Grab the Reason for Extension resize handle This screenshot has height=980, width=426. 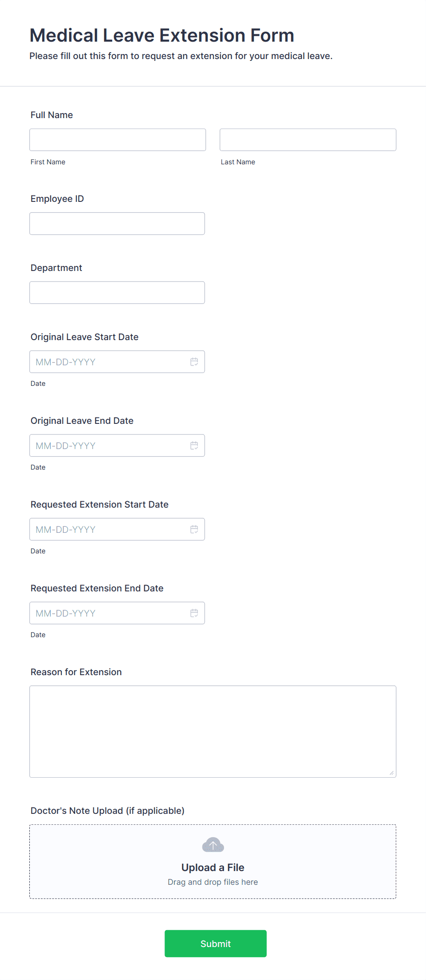[392, 773]
